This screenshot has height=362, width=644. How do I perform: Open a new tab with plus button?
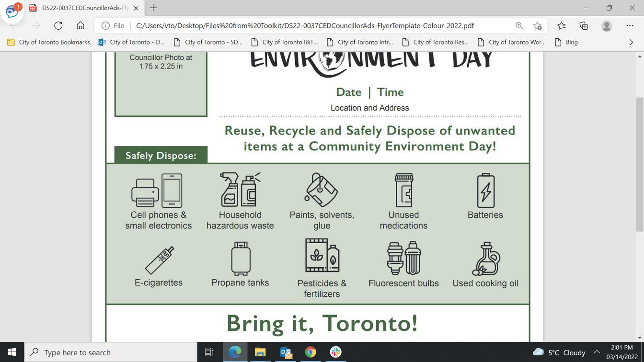pos(153,8)
